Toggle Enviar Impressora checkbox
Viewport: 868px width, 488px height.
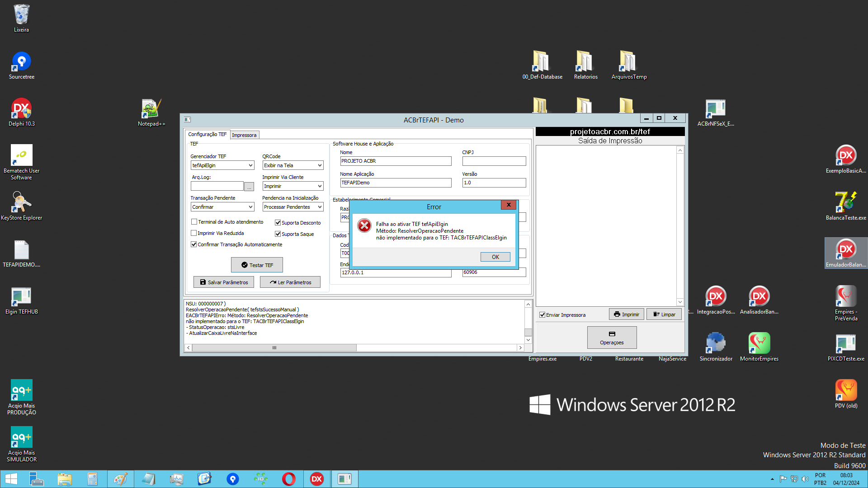click(x=542, y=315)
